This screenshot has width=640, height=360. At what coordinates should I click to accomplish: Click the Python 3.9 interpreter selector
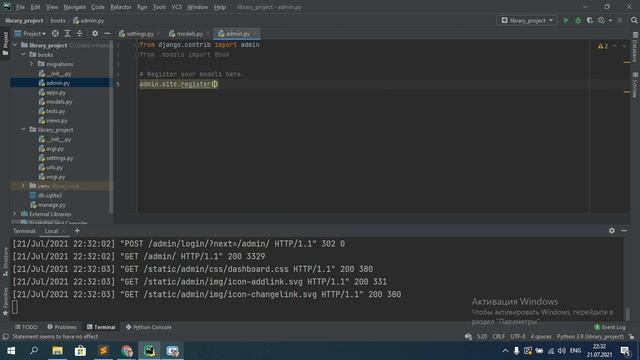pos(590,337)
